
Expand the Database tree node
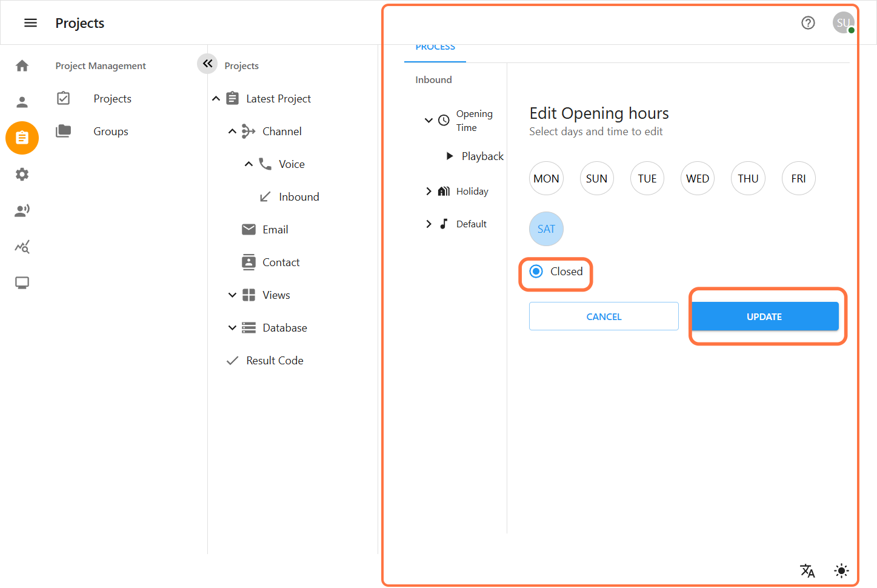click(x=232, y=328)
